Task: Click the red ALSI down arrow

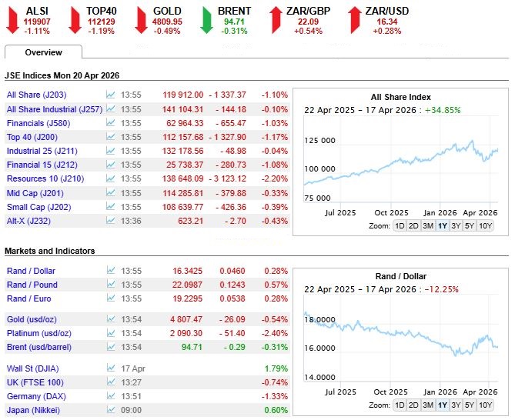Action: pos(13,21)
